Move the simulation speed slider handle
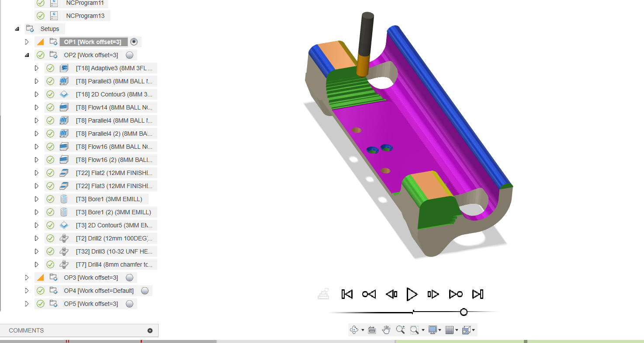 click(464, 312)
